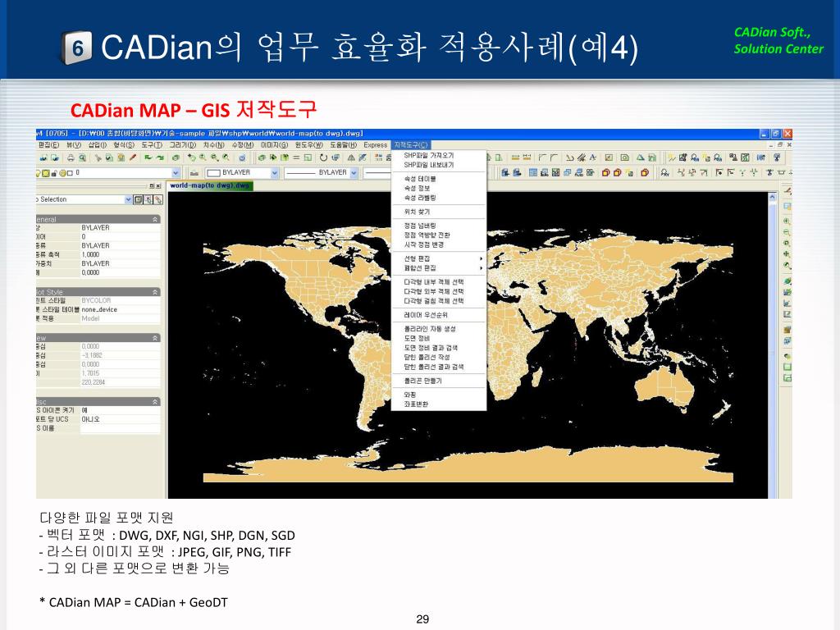Image resolution: width=840 pixels, height=630 pixels.
Task: Click the dimension text A icon
Action: point(592,157)
